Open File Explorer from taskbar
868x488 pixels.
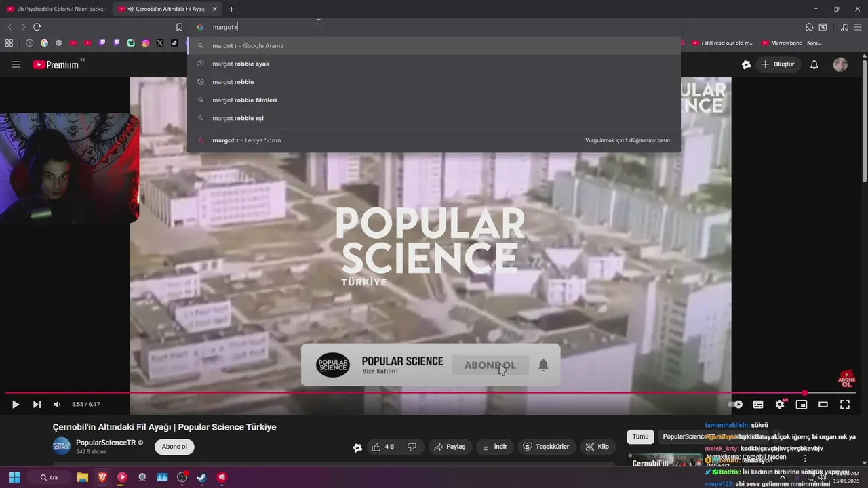(x=83, y=477)
